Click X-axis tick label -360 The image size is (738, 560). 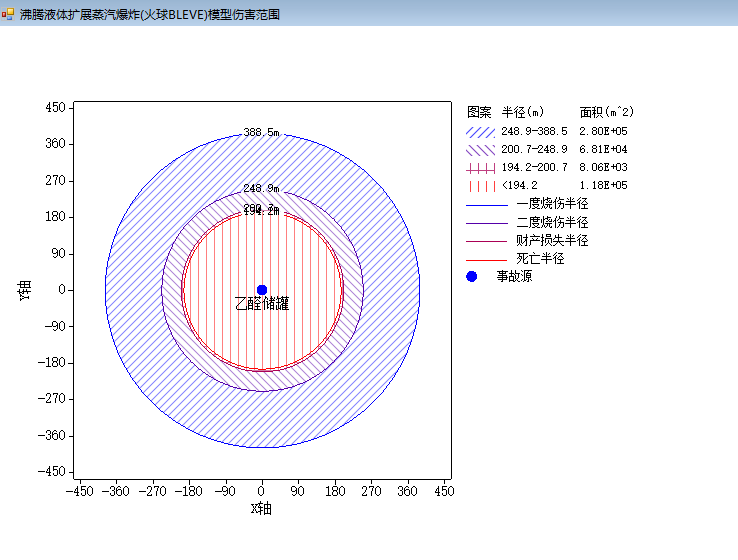click(x=116, y=491)
